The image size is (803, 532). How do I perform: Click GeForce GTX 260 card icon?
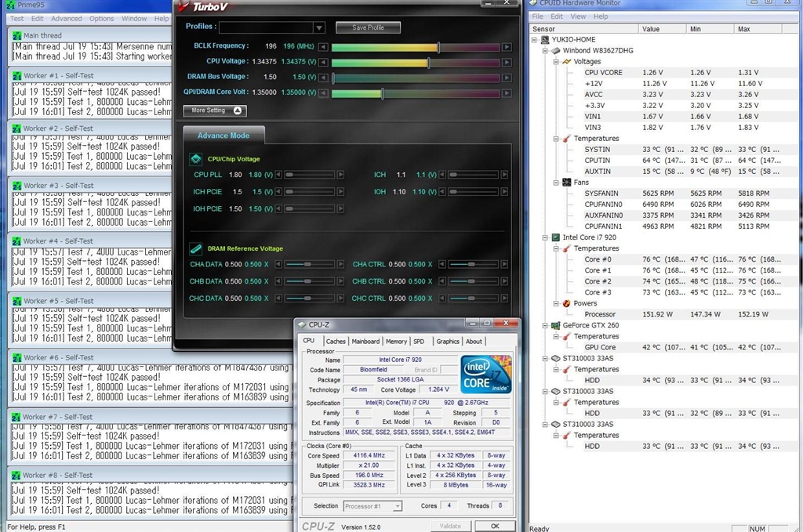(x=555, y=325)
